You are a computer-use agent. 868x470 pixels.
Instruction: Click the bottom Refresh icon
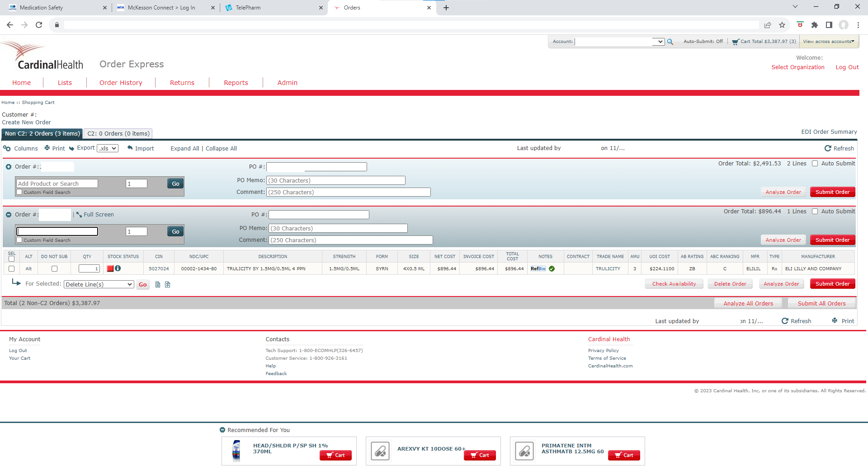coord(785,321)
